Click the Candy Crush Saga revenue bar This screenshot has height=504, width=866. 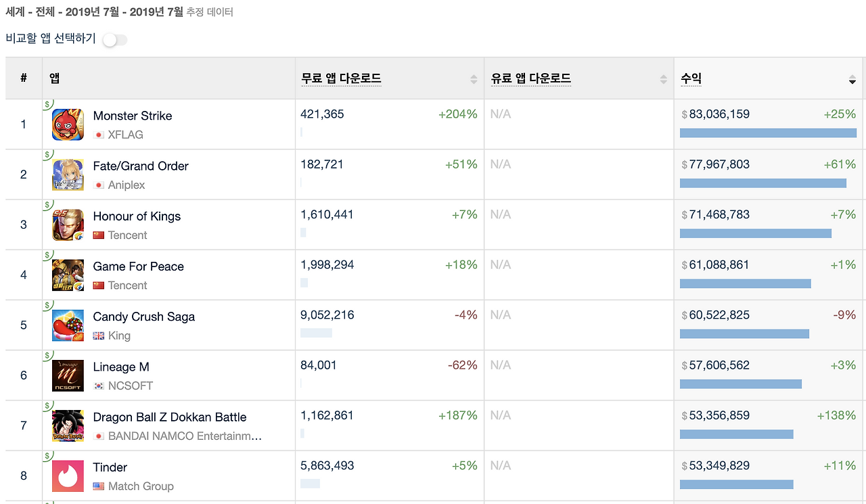tap(744, 334)
